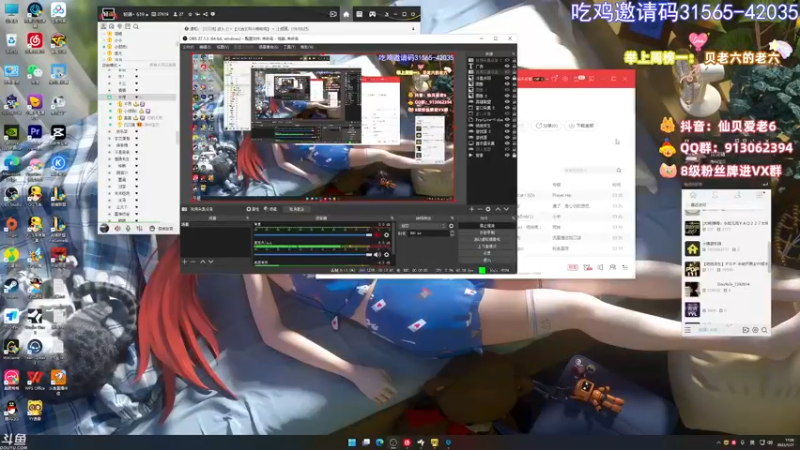Open Premiere Pro desktop icon
Screen dimensions: 800x450
coord(35,133)
